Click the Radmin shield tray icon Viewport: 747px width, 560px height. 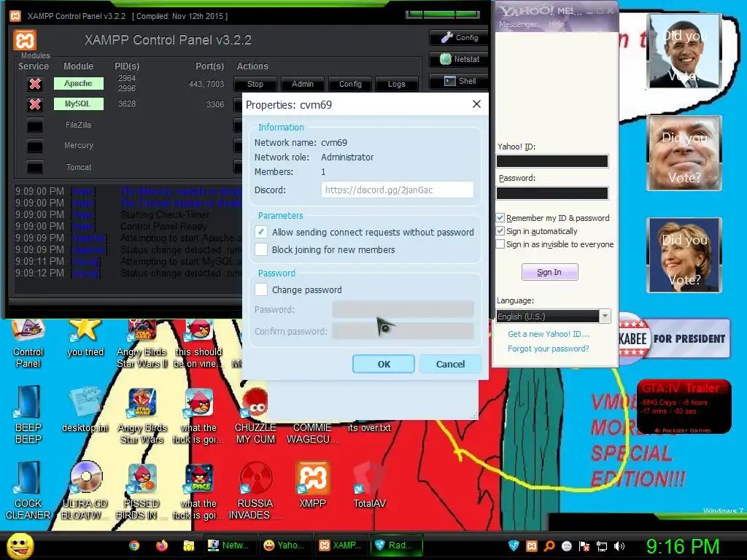click(x=514, y=545)
